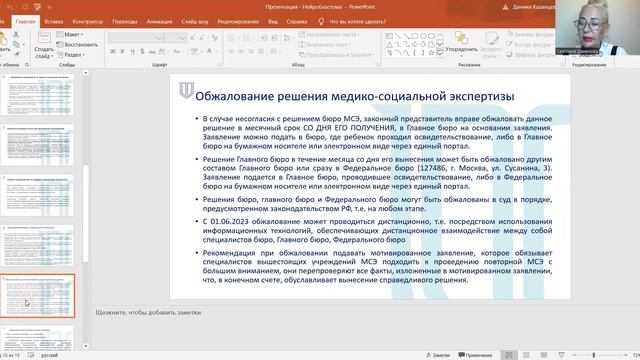Click the Заметки status bar button
The height and width of the screenshot is (360, 640).
[x=438, y=355]
